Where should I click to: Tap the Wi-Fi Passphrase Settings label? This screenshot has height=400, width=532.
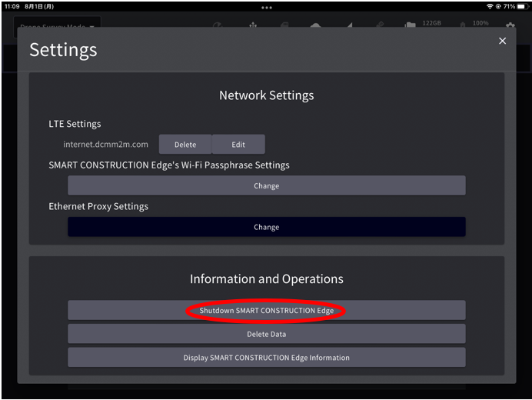pyautogui.click(x=169, y=165)
